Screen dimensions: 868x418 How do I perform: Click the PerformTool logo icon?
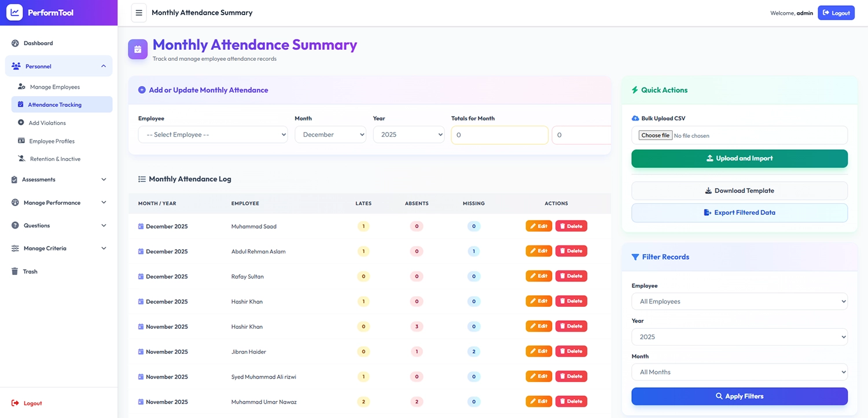click(x=14, y=12)
